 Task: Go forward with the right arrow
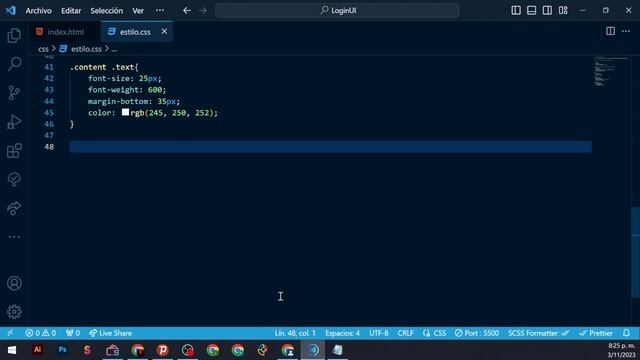point(203,11)
